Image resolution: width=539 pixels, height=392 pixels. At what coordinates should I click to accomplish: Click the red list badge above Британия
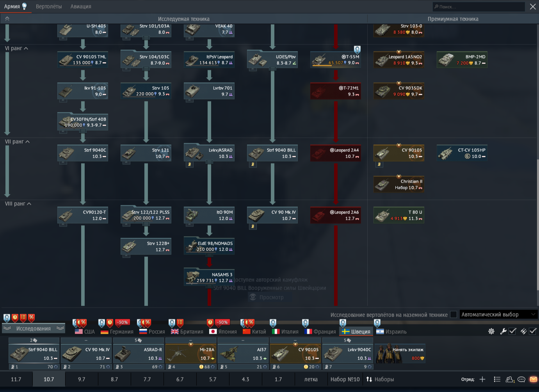180,323
